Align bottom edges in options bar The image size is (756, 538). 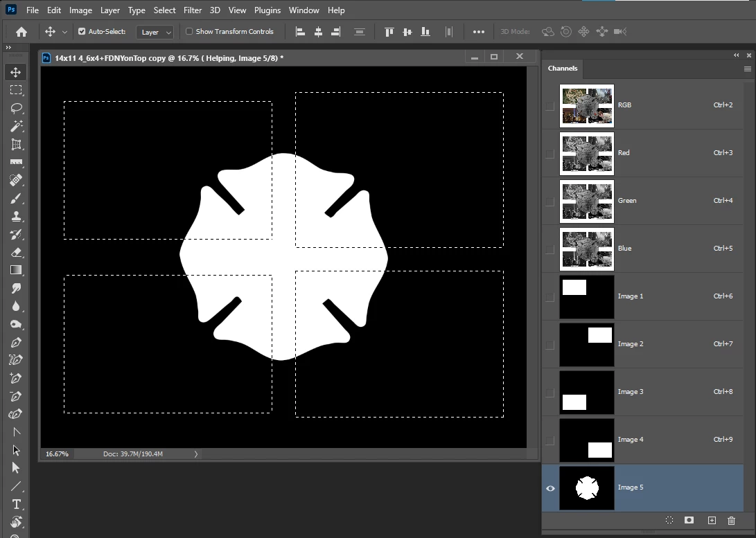pos(425,32)
